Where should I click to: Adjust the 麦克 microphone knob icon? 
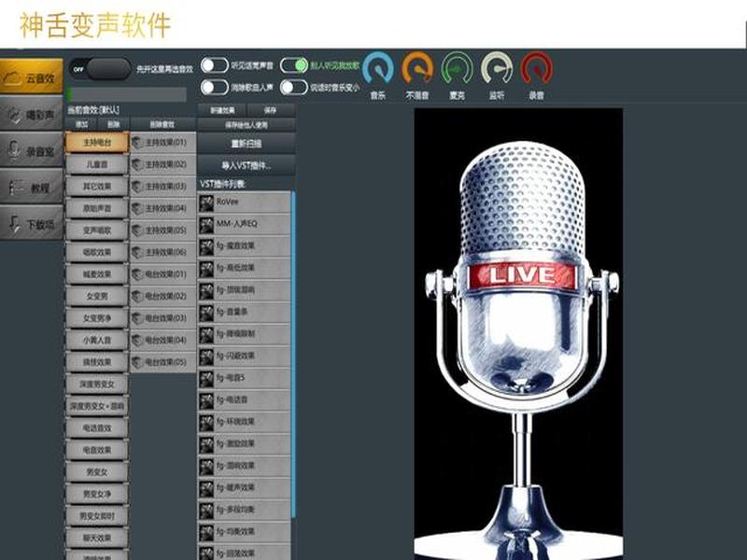455,68
